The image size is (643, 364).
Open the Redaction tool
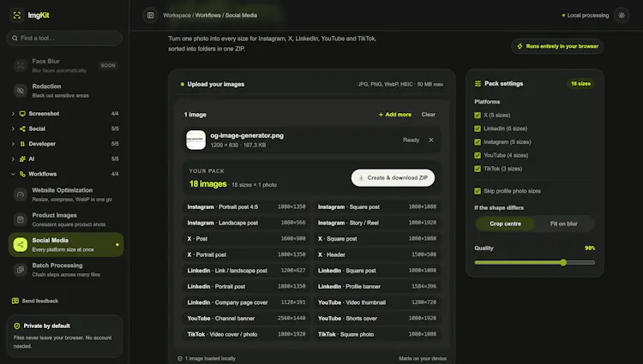(x=66, y=91)
